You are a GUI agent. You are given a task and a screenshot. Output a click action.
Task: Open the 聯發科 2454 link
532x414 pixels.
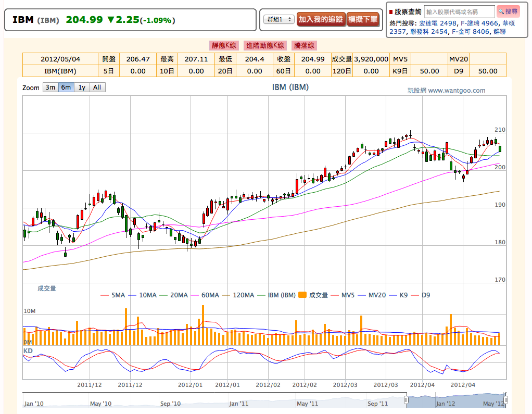429,32
